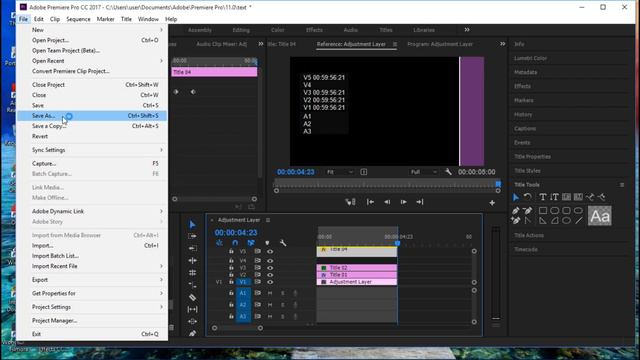Step back one frame
The width and height of the screenshot is (640, 360).
tap(387, 202)
